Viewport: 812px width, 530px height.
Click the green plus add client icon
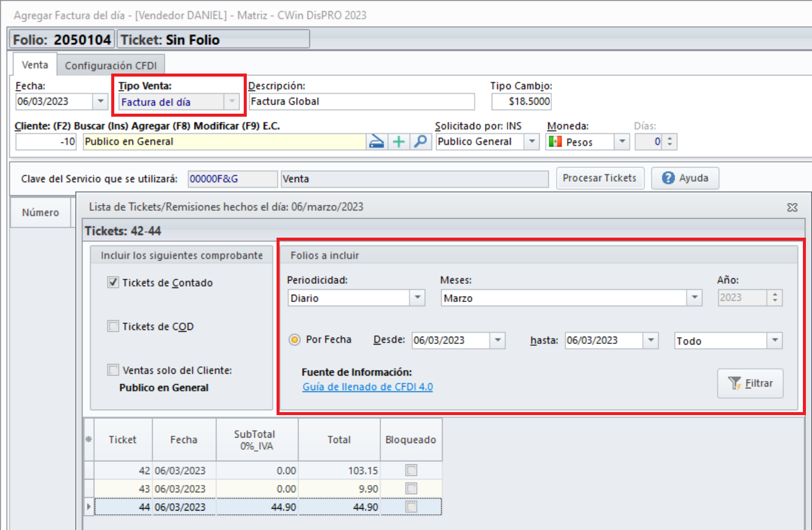(x=398, y=142)
